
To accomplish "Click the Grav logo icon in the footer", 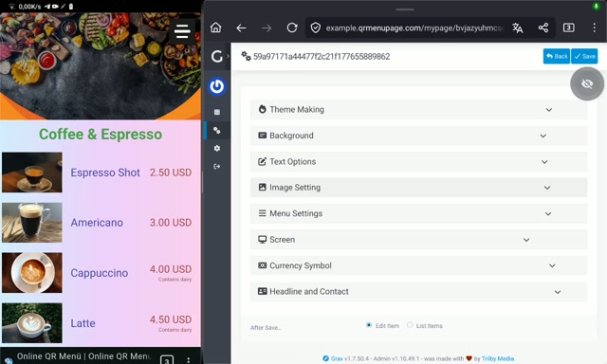I will [x=325, y=358].
